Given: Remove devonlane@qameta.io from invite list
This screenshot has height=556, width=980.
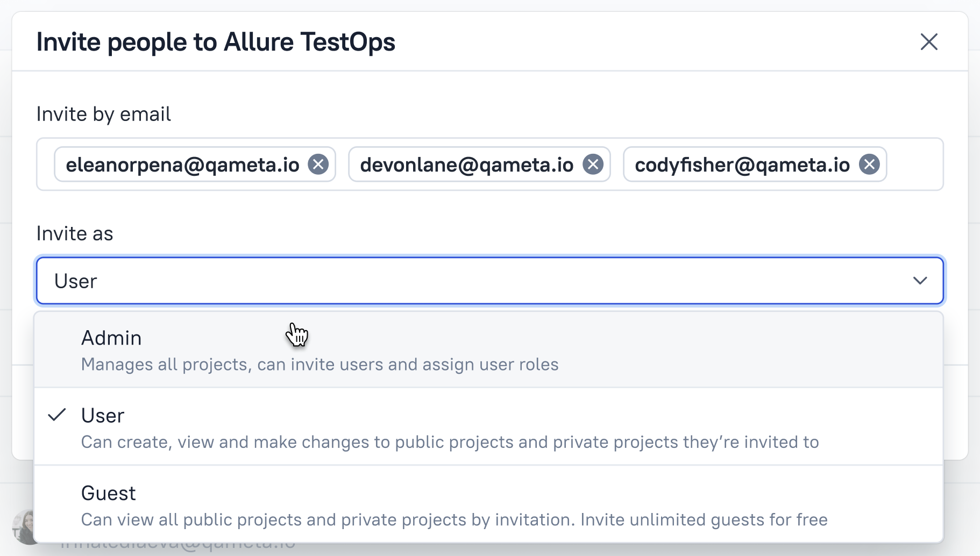Looking at the screenshot, I should click(593, 165).
